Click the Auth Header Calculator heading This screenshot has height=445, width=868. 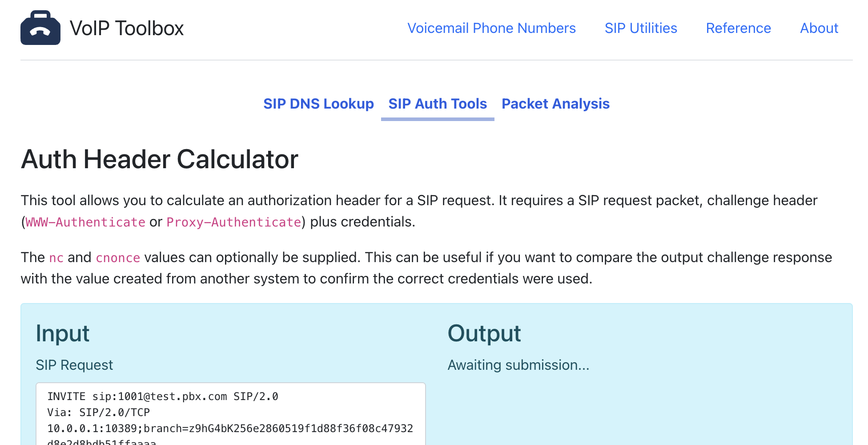tap(160, 159)
